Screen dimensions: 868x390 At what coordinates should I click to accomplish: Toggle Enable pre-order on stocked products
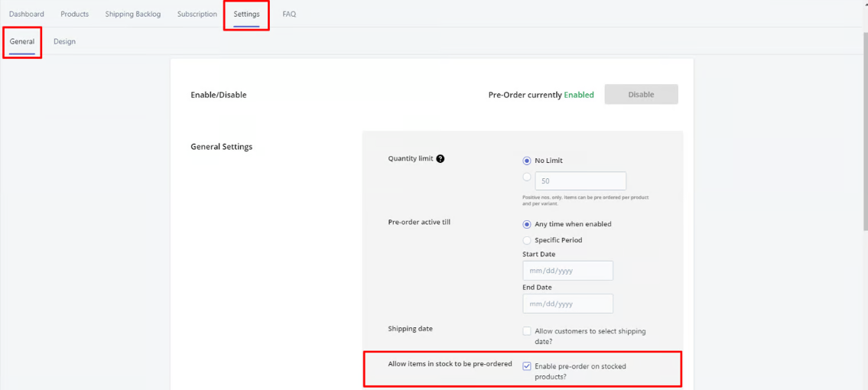point(527,366)
